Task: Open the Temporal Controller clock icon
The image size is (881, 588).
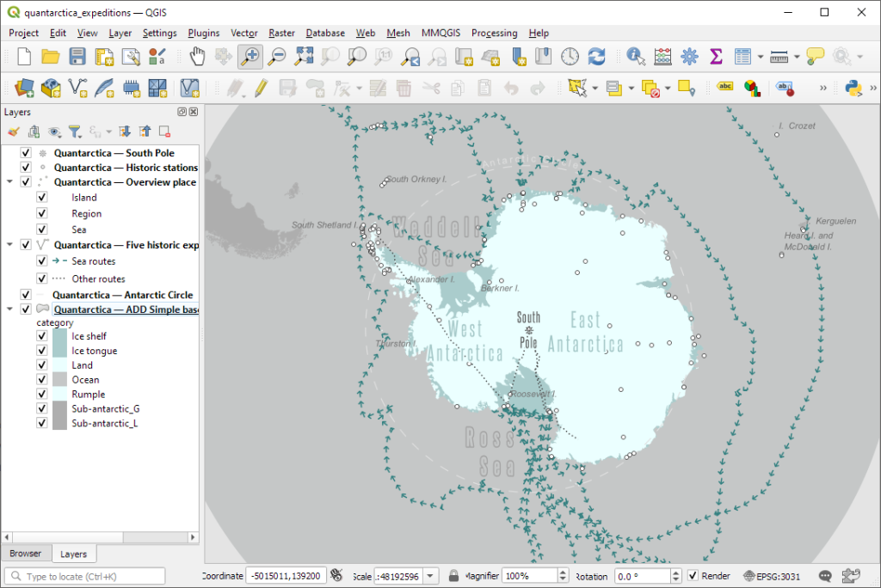Action: click(x=570, y=57)
